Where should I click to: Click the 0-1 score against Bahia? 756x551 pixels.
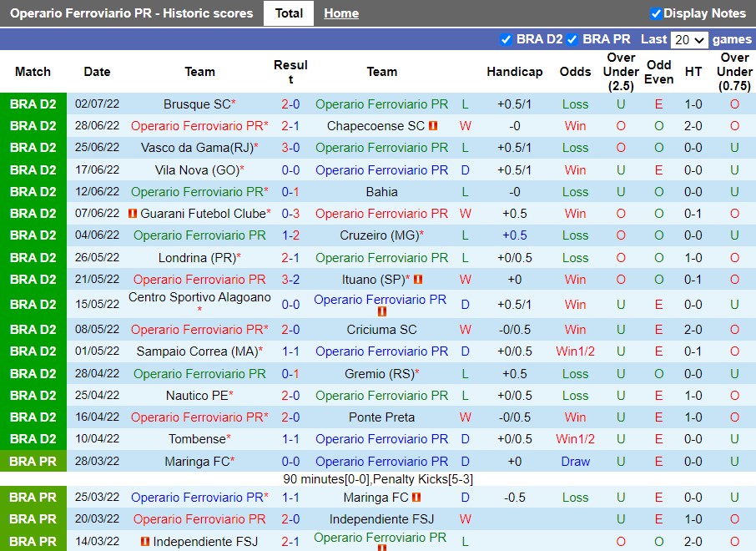[x=290, y=192]
